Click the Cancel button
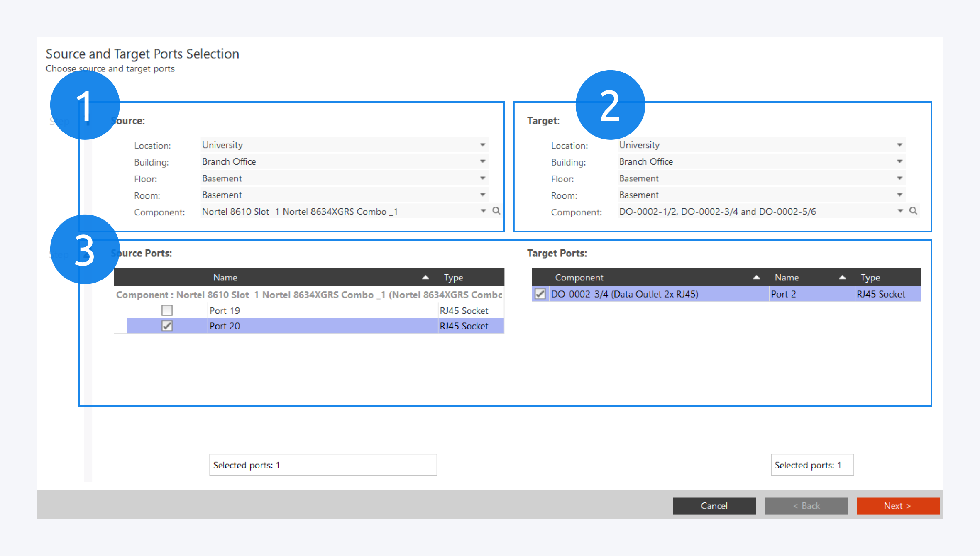This screenshot has width=980, height=556. pos(714,506)
